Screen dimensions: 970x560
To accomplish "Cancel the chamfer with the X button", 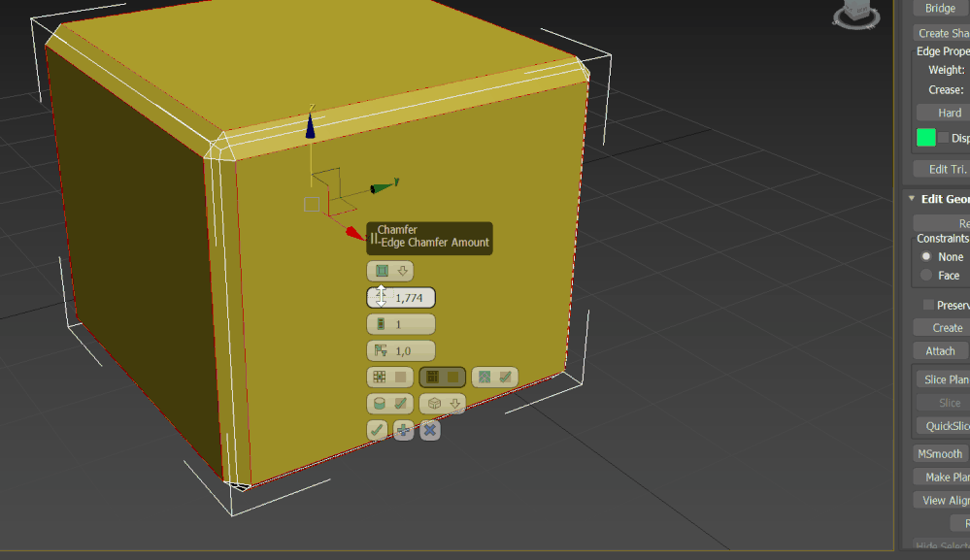I will coord(430,430).
